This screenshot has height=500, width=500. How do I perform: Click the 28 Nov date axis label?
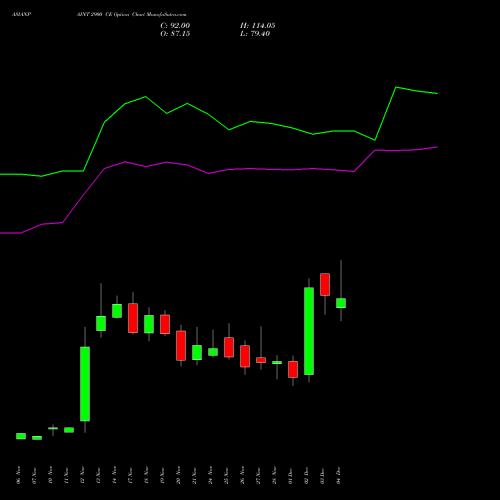[x=275, y=475]
